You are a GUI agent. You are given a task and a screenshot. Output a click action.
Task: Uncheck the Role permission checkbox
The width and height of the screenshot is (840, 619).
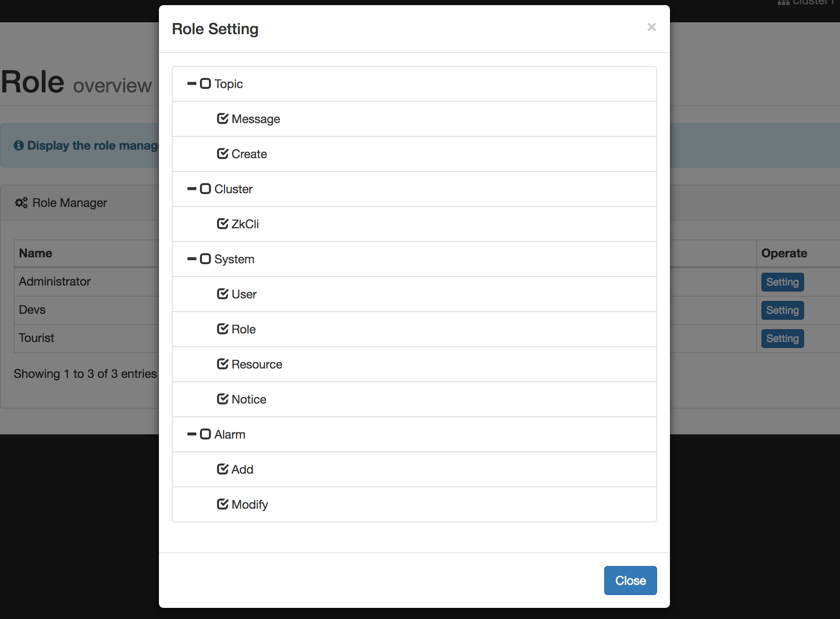pyautogui.click(x=223, y=329)
